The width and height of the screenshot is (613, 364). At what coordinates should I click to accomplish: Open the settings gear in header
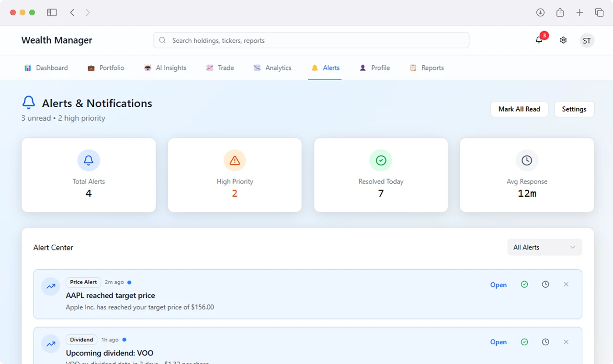tap(563, 40)
